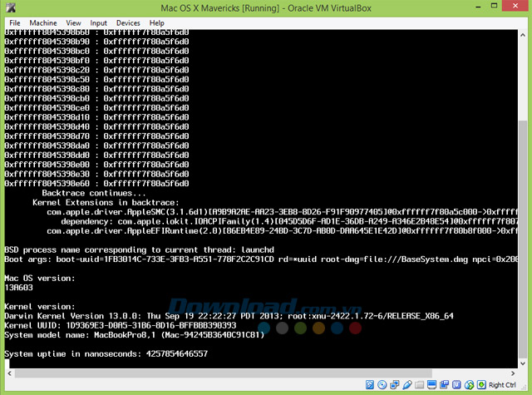Image resolution: width=532 pixels, height=395 pixels.
Task: Open the Devices menu
Action: (128, 23)
